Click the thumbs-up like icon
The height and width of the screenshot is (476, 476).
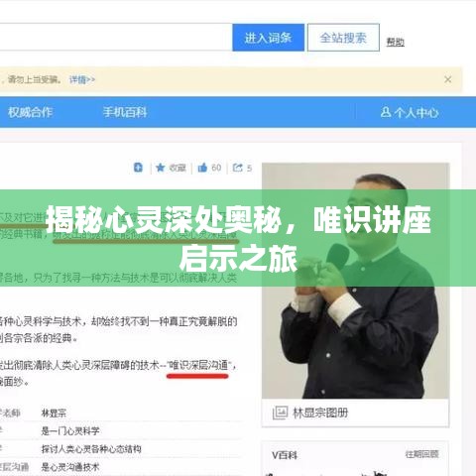click(x=202, y=168)
